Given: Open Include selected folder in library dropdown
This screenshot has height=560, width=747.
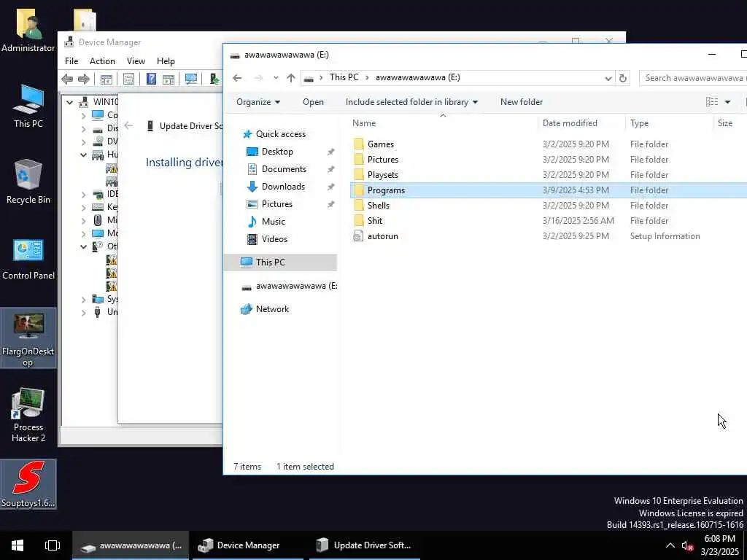Looking at the screenshot, I should [411, 102].
